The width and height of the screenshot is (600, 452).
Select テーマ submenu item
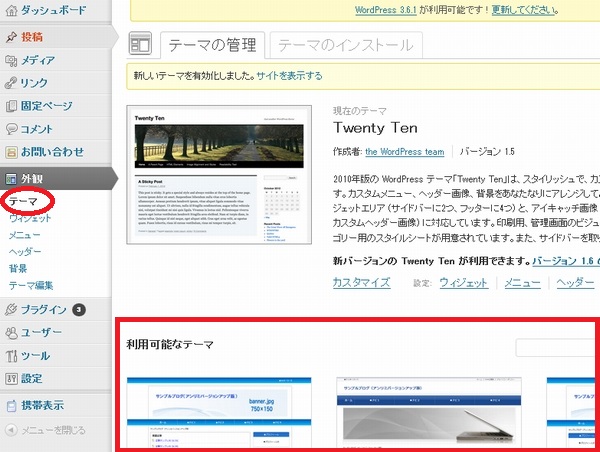tap(23, 201)
